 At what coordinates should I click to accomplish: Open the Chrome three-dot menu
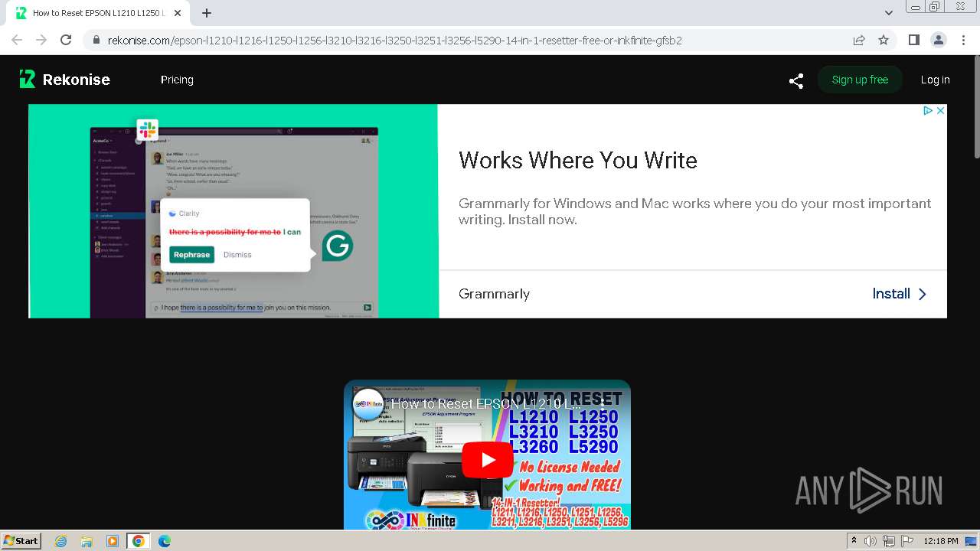coord(962,40)
